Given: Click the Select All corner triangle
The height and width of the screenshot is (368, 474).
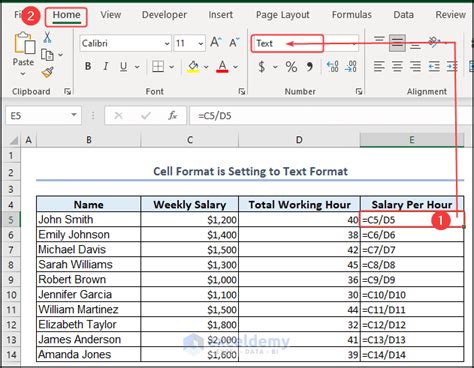Looking at the screenshot, I should click(x=13, y=140).
